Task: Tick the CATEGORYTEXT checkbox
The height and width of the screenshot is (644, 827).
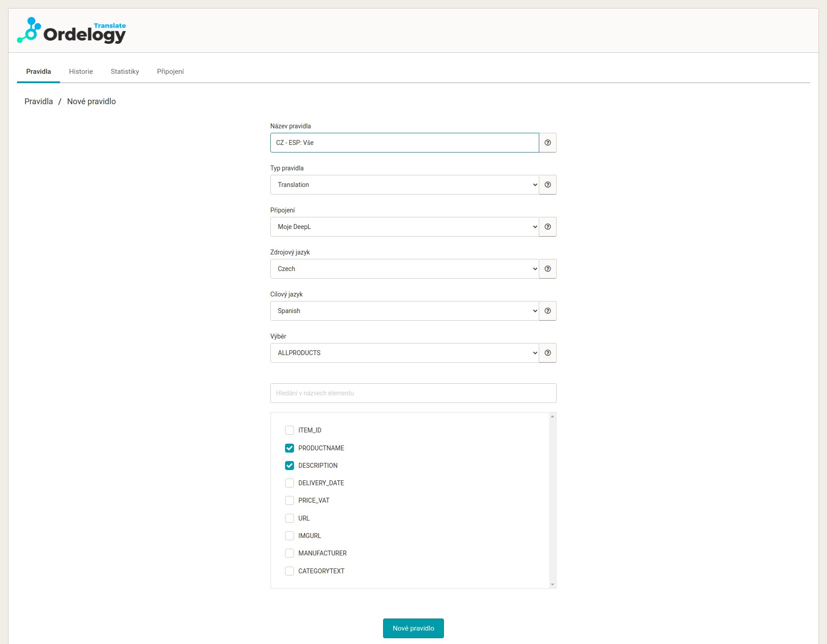Action: click(x=290, y=571)
